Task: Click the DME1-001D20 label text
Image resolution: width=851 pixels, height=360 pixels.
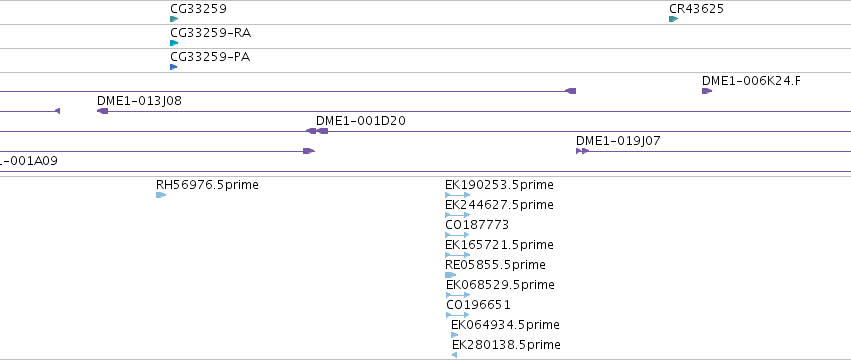Action: [361, 121]
